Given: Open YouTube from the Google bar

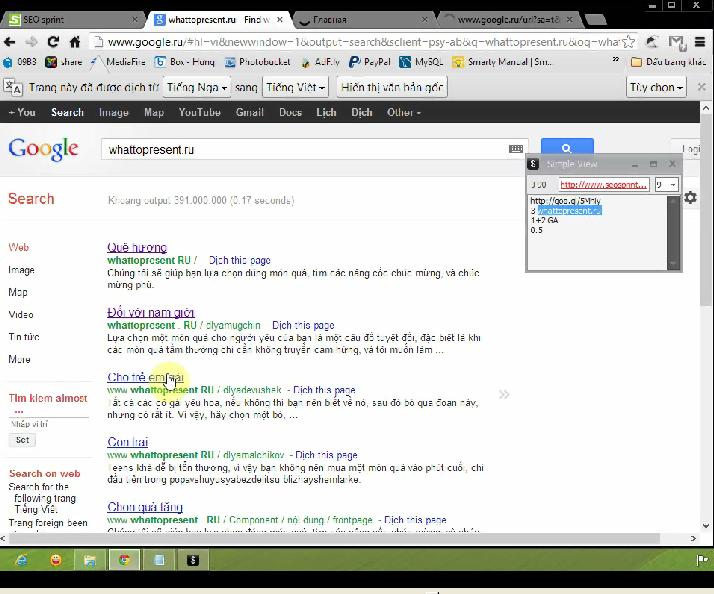Looking at the screenshot, I should pos(199,112).
